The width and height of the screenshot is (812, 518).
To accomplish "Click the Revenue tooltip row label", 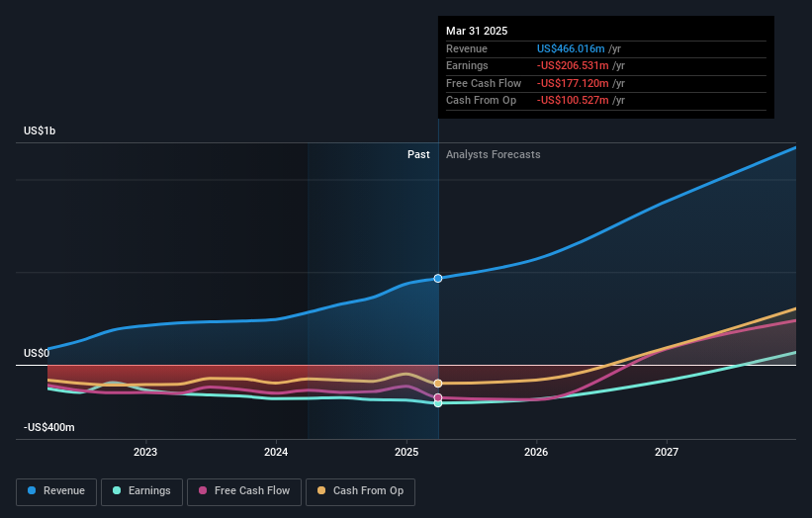I will pyautogui.click(x=467, y=48).
